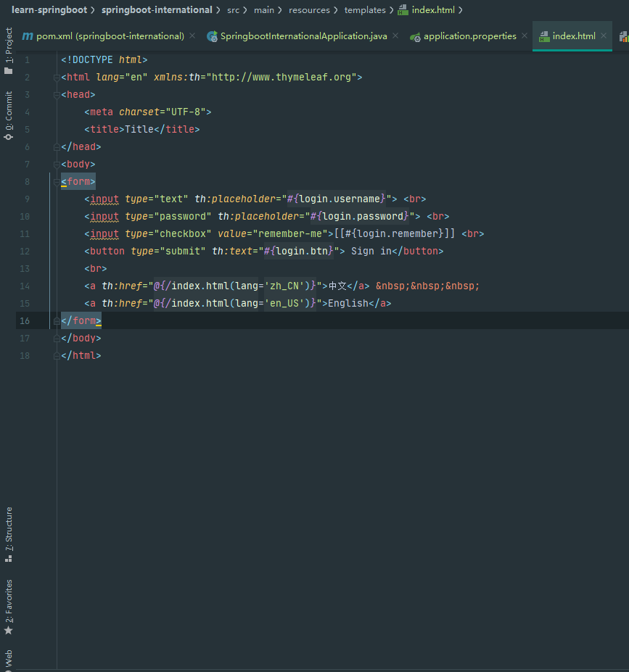This screenshot has width=629, height=672.
Task: Click on 'en_US' in line 15
Action: click(x=284, y=304)
